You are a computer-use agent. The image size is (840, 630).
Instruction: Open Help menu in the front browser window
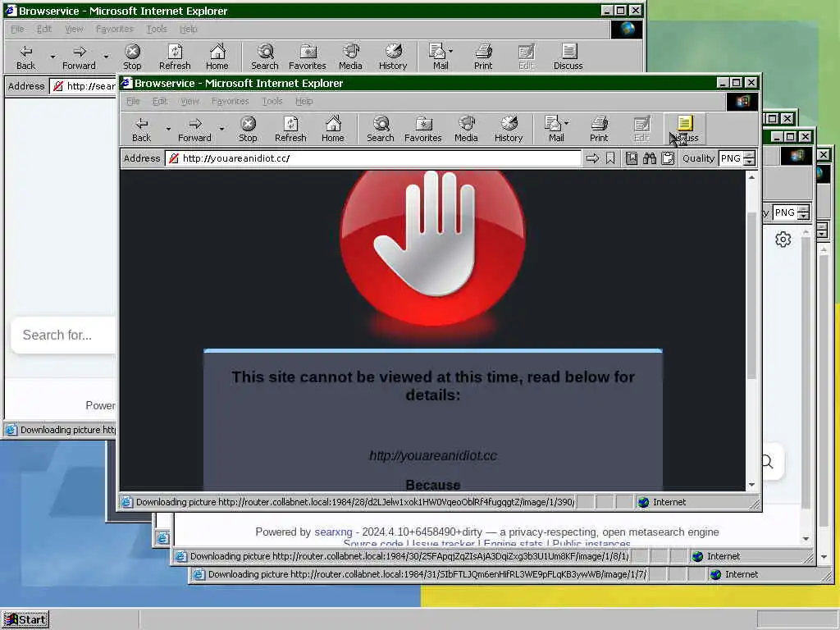[304, 101]
